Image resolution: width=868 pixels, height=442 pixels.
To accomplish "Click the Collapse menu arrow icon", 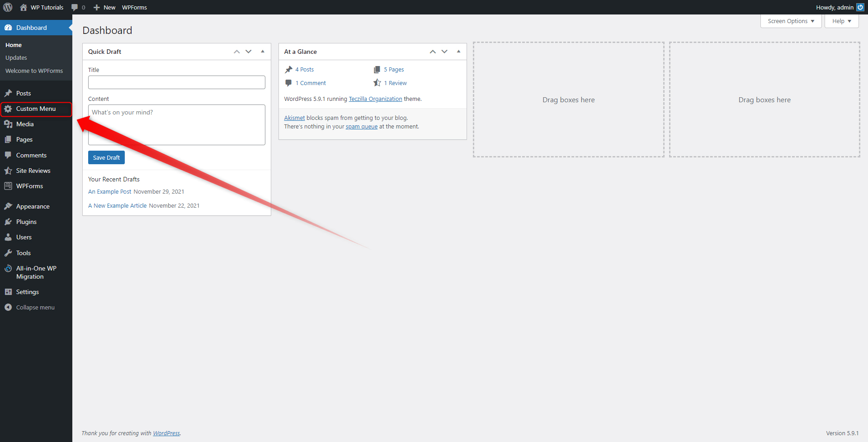I will tap(8, 307).
